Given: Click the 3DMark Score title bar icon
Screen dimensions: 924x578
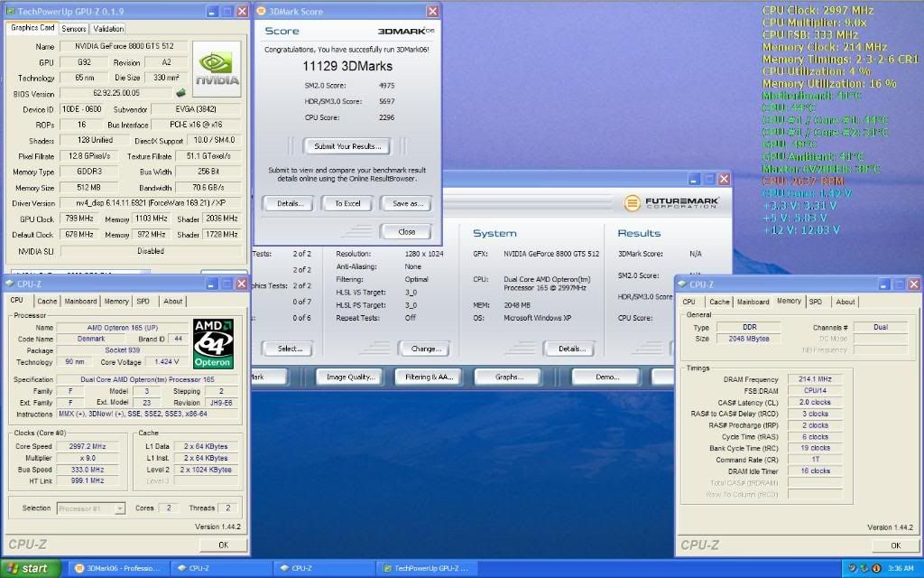Looking at the screenshot, I should 261,11.
